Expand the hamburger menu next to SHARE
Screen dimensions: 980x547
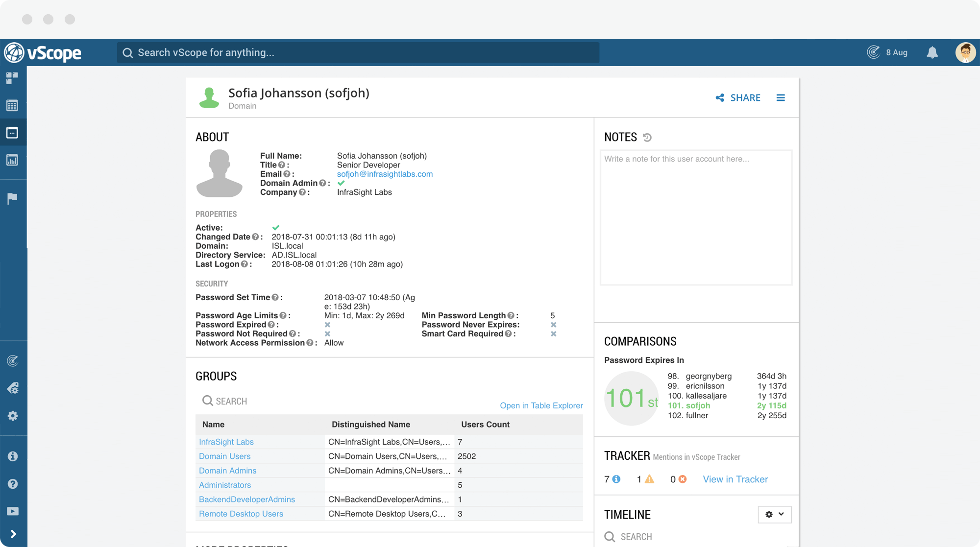[x=781, y=97]
